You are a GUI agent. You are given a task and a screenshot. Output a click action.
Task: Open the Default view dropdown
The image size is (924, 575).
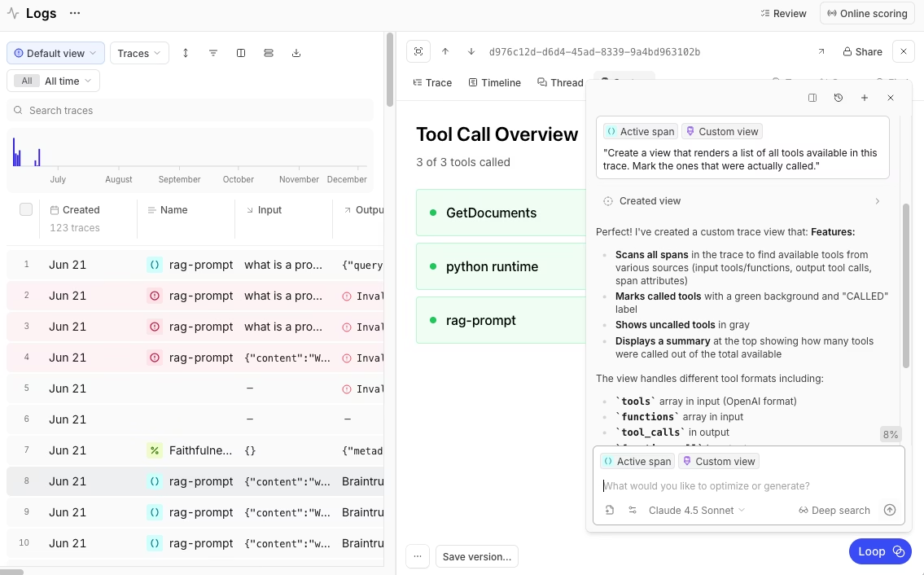(55, 52)
